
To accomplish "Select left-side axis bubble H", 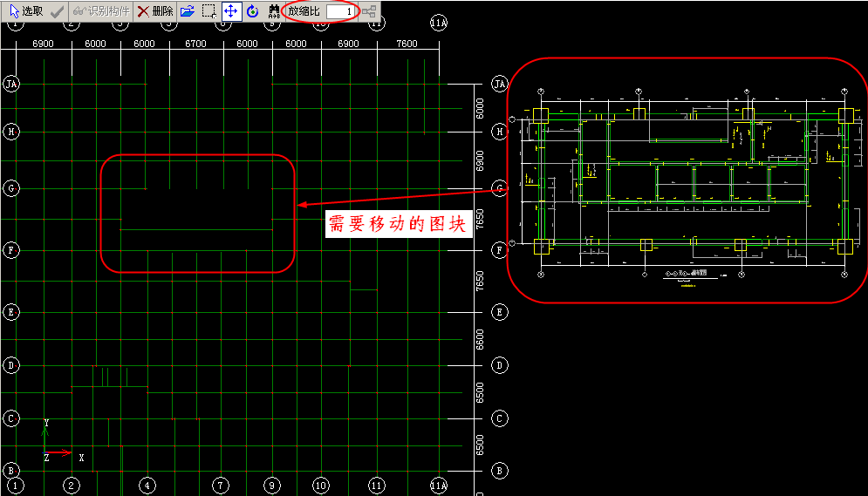I will (11, 132).
